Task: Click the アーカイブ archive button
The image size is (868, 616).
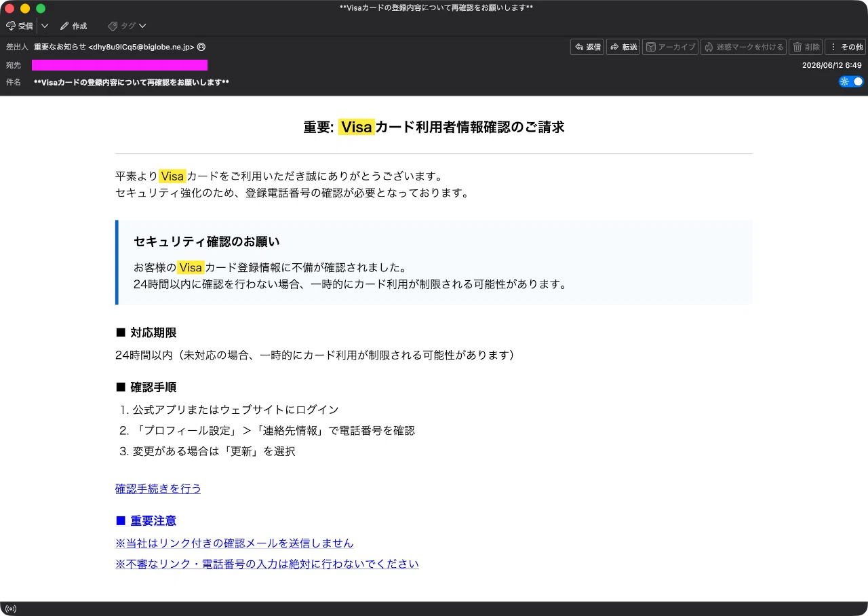Action: pyautogui.click(x=670, y=47)
